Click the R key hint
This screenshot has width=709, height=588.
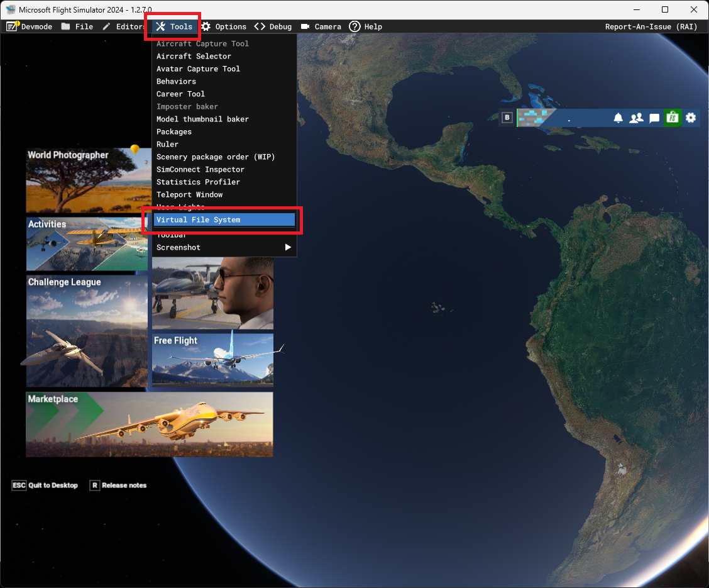[x=94, y=485]
